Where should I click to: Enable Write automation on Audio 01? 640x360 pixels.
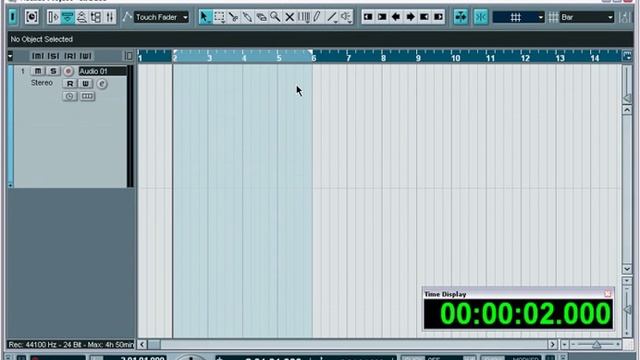(x=85, y=84)
